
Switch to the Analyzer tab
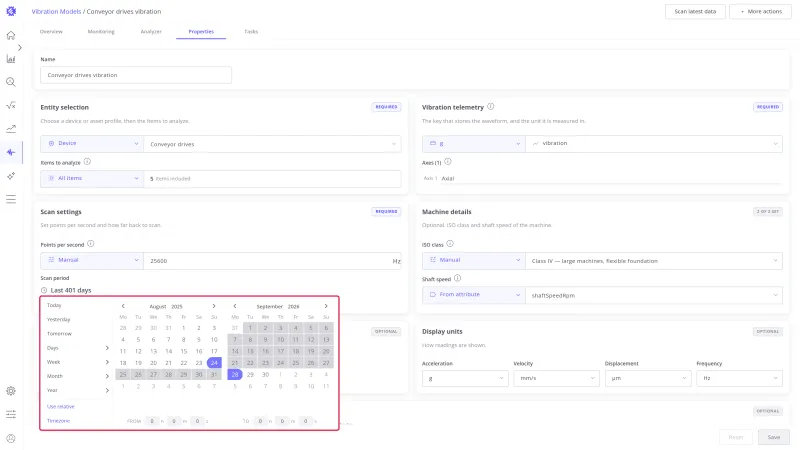(151, 32)
